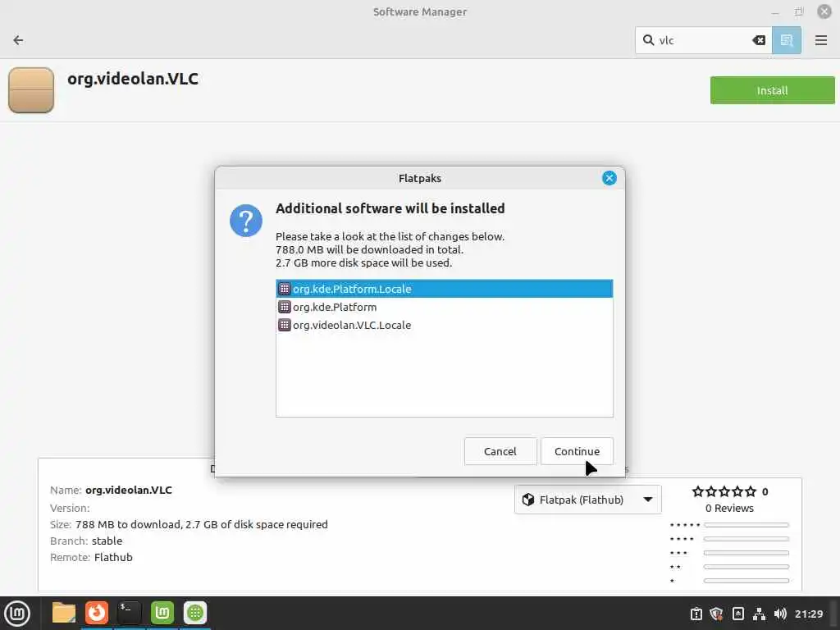Click the VLC package box icon
The width and height of the screenshot is (840, 630).
pos(31,90)
